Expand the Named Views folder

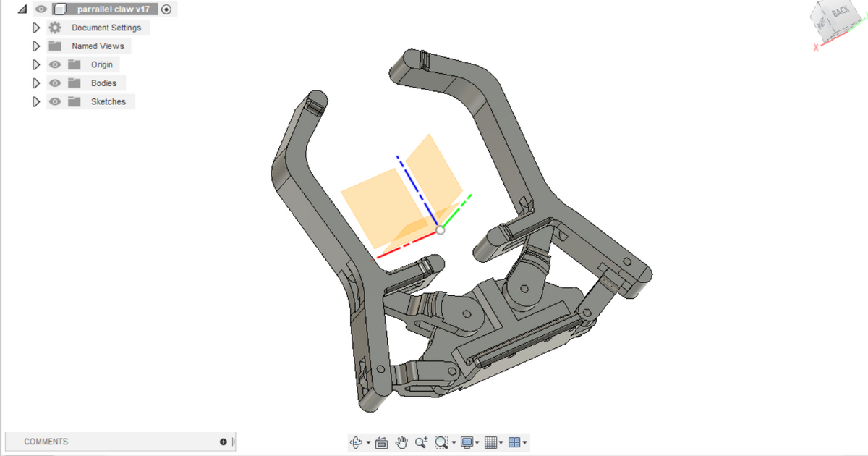(35, 46)
